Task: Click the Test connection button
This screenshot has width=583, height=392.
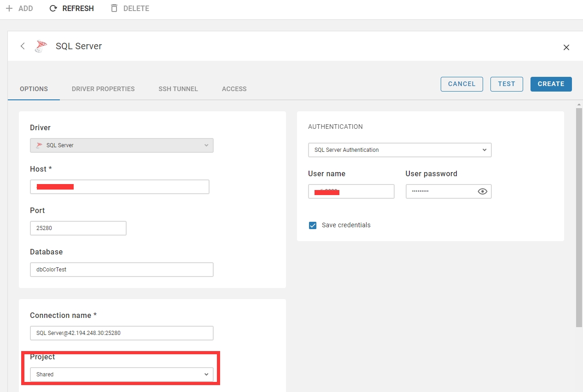Action: tap(507, 84)
